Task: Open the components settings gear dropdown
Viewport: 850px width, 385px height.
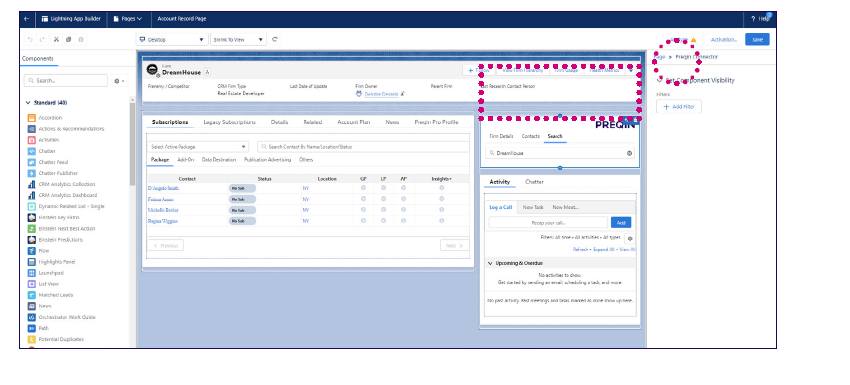Action: 119,81
